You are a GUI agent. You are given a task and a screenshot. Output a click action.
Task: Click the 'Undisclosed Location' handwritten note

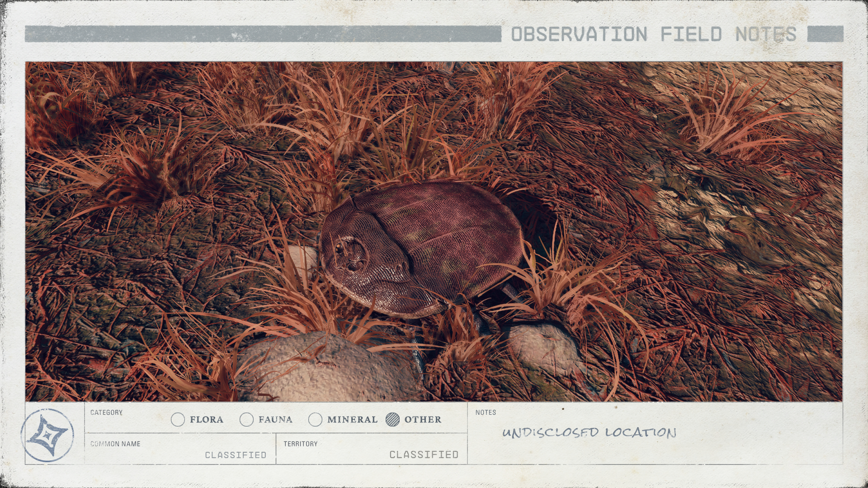[x=589, y=432]
